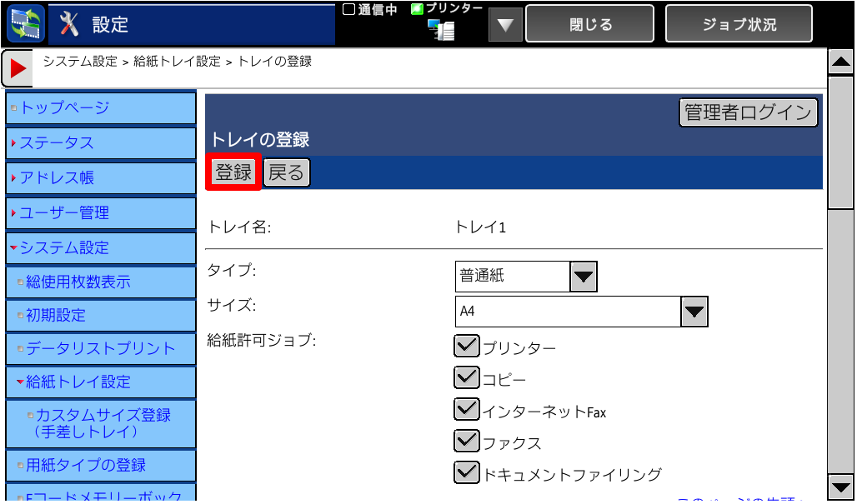Screen dimensions: 857x504
Task: Open the サイズ dropdown showing A4
Action: pyautogui.click(x=694, y=312)
